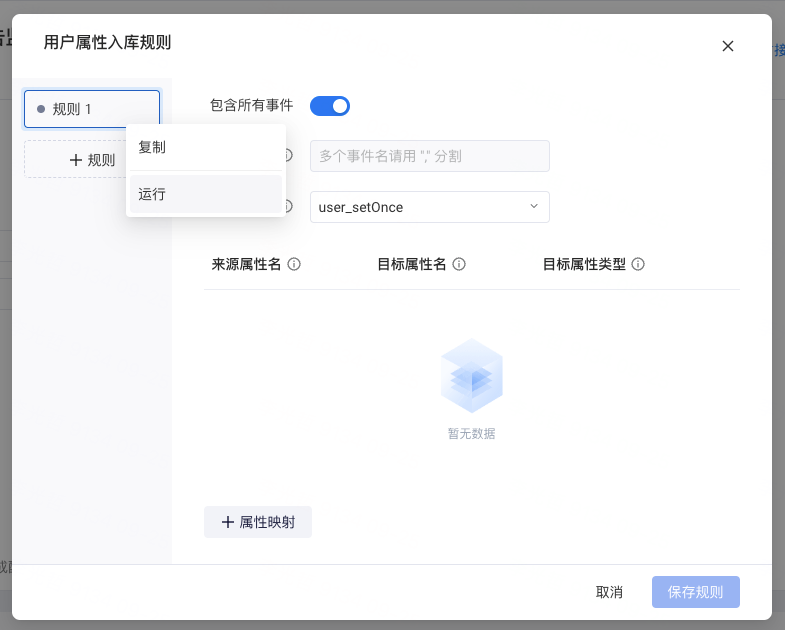Click info icon left of user_setOnce dropdown
Image resolution: width=785 pixels, height=630 pixels.
click(x=290, y=207)
